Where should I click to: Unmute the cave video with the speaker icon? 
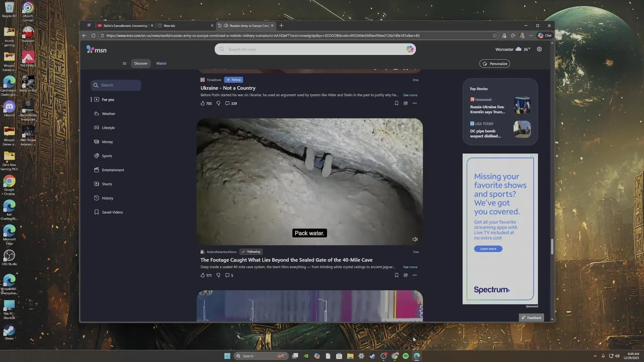(x=415, y=239)
